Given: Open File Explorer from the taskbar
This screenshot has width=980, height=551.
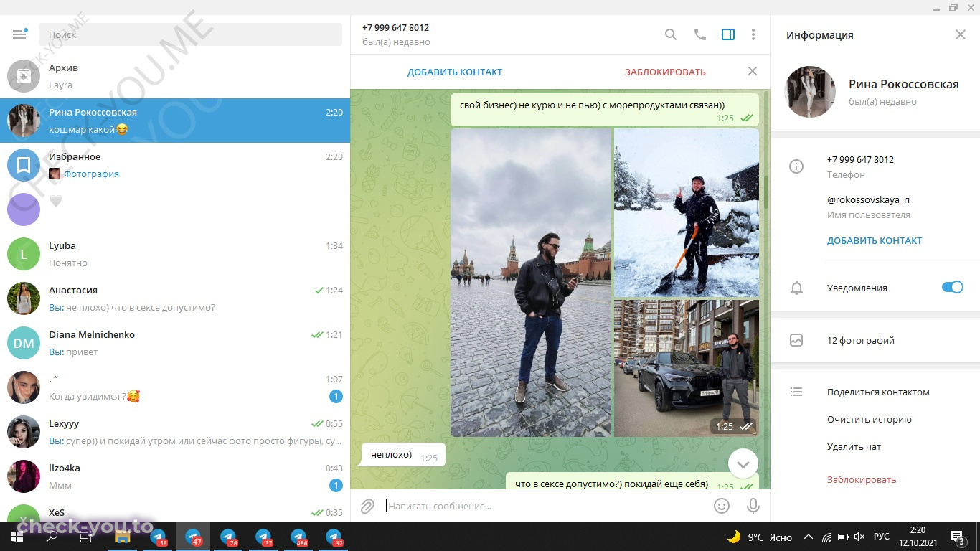Looking at the screenshot, I should [x=122, y=537].
